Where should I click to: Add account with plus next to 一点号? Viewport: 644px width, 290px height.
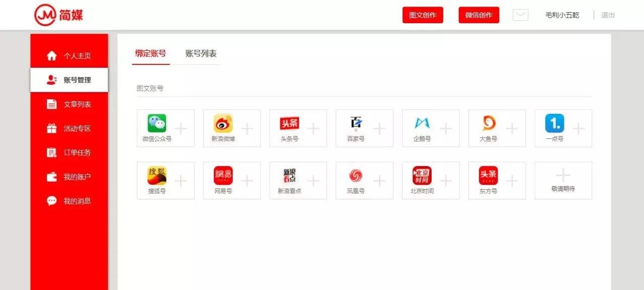(x=579, y=129)
